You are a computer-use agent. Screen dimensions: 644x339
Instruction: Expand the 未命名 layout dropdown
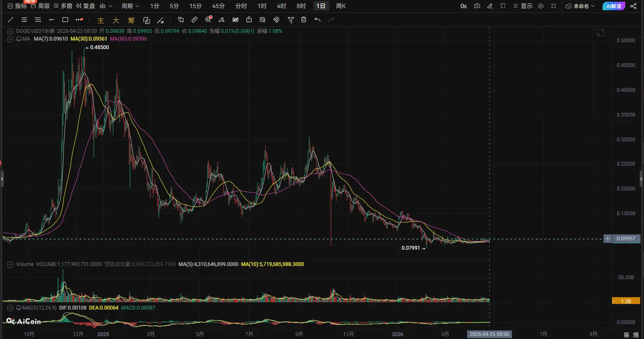(581, 6)
